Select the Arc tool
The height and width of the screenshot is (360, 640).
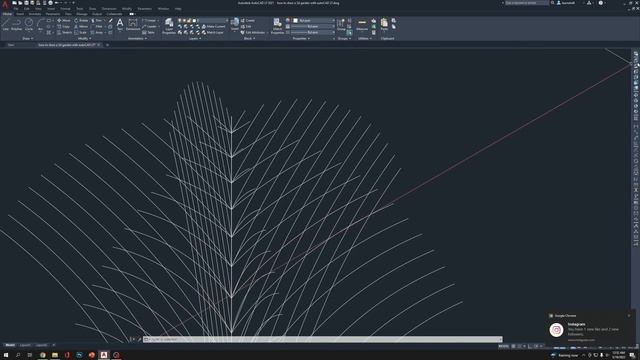click(x=40, y=24)
